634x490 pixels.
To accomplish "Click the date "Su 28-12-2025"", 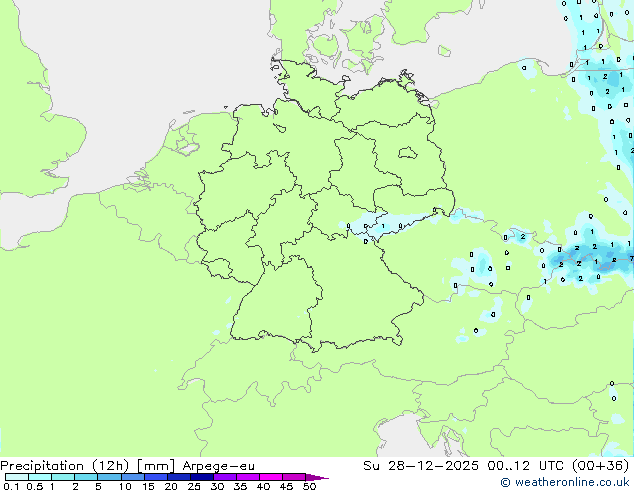I will click(421, 466).
